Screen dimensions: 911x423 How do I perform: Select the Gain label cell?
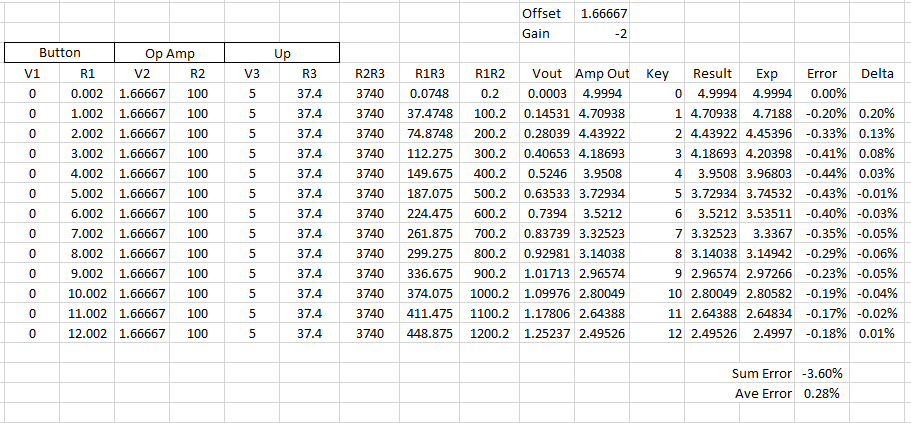(x=547, y=34)
